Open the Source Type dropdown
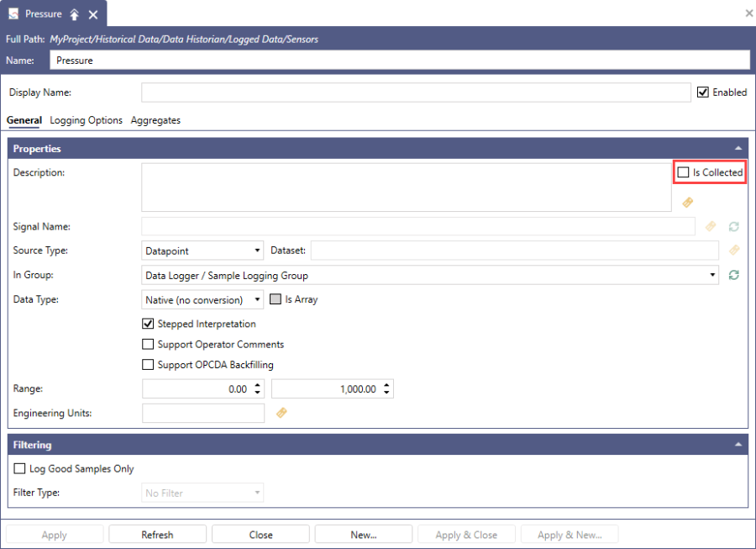The image size is (756, 549). (256, 250)
